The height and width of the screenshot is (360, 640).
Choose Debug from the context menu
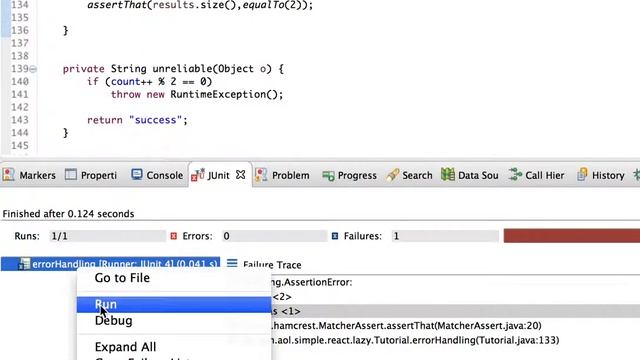113,320
